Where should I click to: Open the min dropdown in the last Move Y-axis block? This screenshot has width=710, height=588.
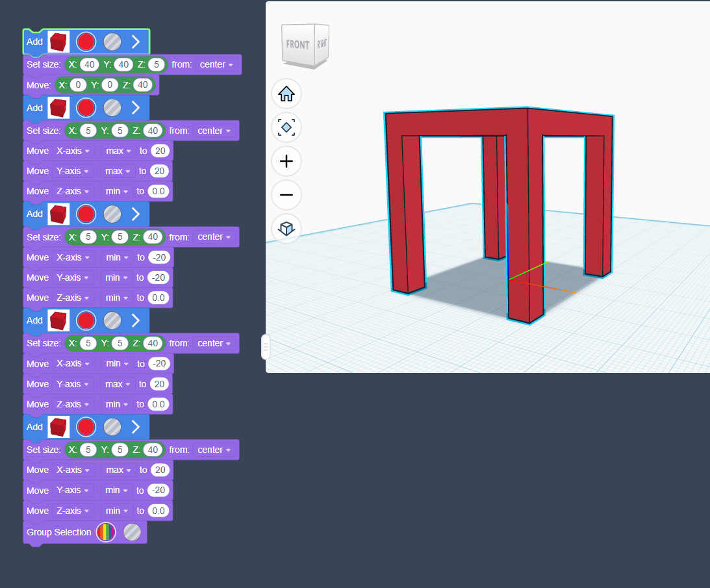click(x=117, y=490)
